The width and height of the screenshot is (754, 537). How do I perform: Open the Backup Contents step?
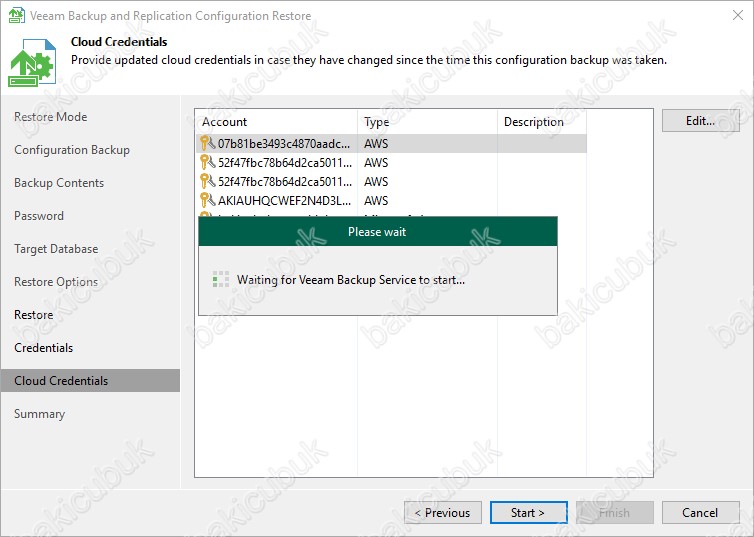point(59,183)
